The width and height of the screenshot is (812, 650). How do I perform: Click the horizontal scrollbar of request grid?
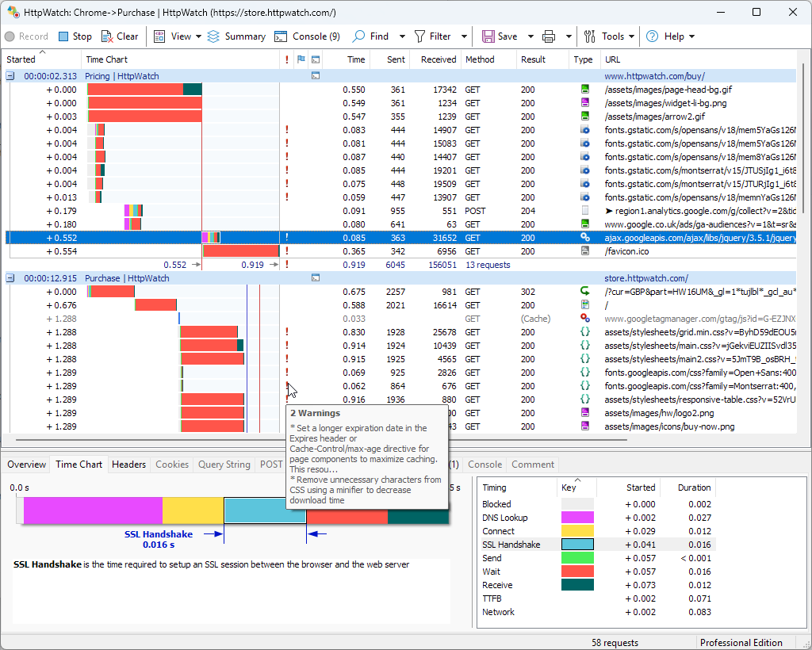(x=321, y=439)
